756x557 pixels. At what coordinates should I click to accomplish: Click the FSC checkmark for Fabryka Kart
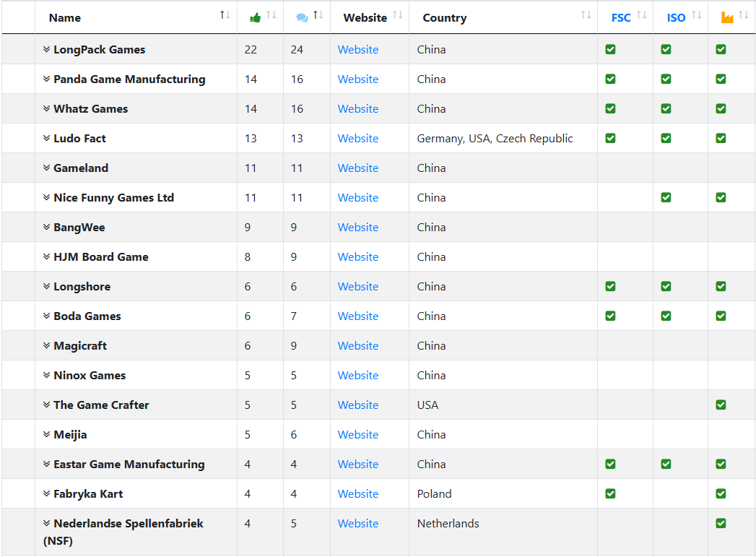(x=611, y=493)
